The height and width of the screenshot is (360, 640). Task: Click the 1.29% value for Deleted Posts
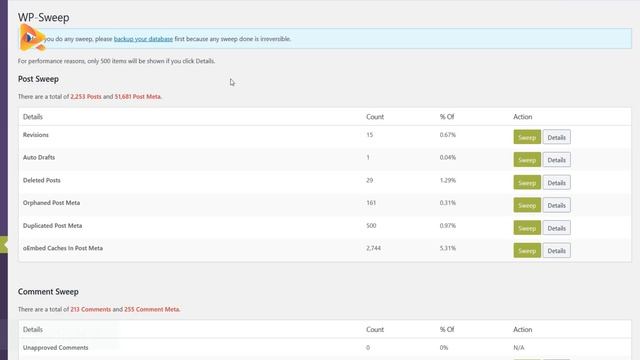click(448, 180)
